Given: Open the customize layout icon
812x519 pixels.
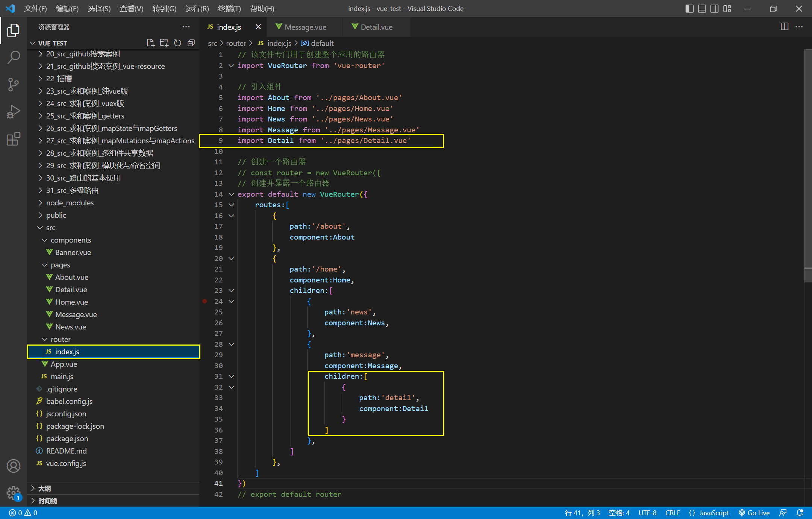Looking at the screenshot, I should pyautogui.click(x=727, y=8).
